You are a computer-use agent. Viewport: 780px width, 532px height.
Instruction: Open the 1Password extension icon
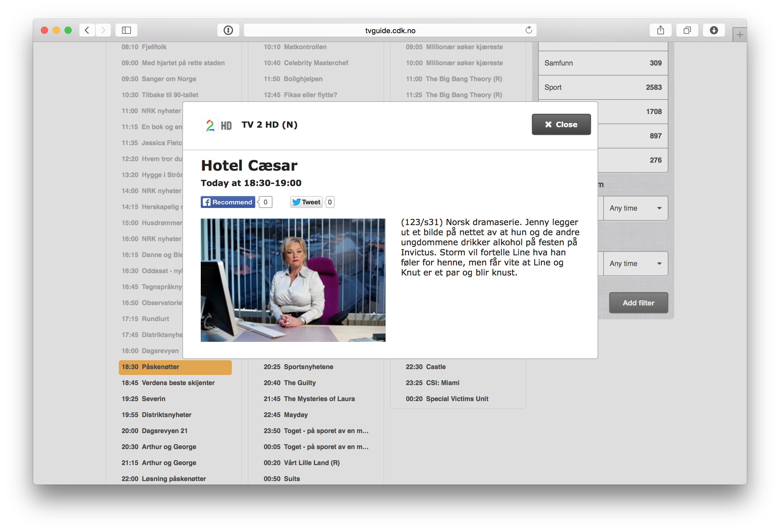click(x=228, y=30)
